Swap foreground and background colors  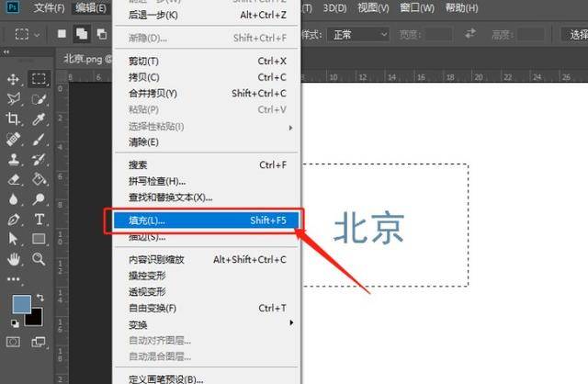(x=38, y=299)
